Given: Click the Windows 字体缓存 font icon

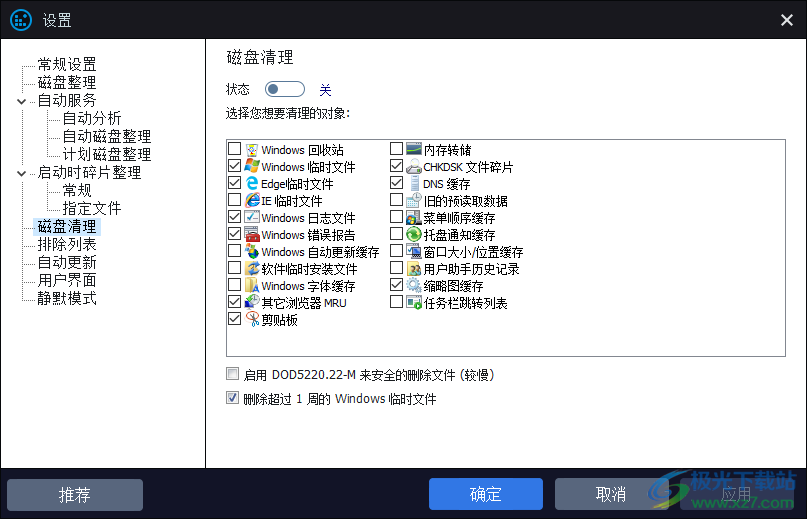Looking at the screenshot, I should pos(252,285).
